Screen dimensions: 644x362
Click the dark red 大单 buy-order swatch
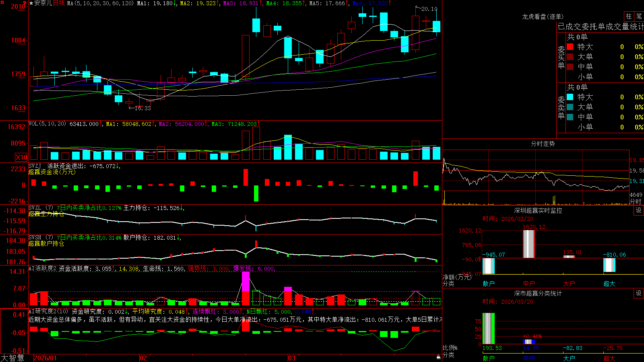570,57
